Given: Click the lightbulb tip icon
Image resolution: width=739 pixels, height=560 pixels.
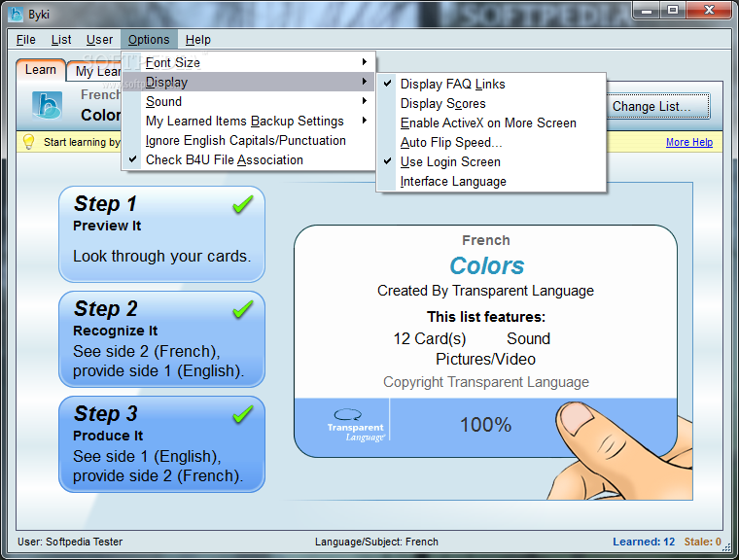Looking at the screenshot, I should (29, 141).
